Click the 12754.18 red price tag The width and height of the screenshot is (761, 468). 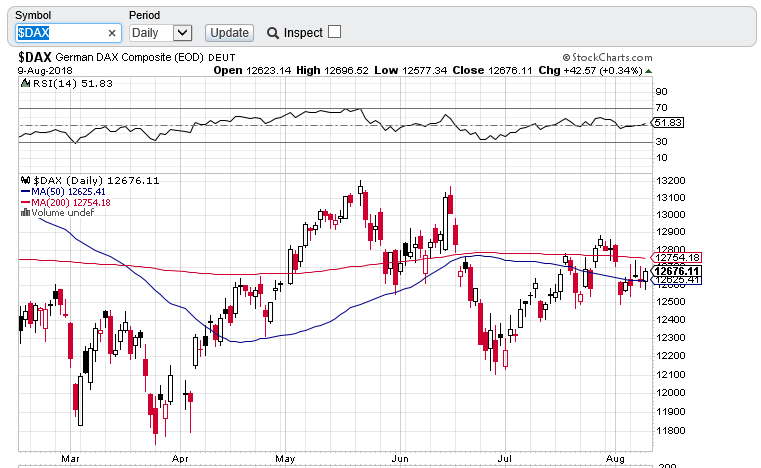tap(676, 257)
